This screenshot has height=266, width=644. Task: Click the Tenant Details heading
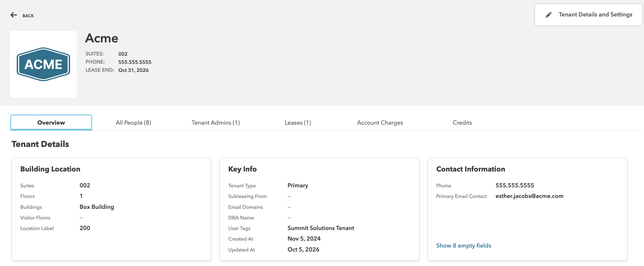click(40, 144)
